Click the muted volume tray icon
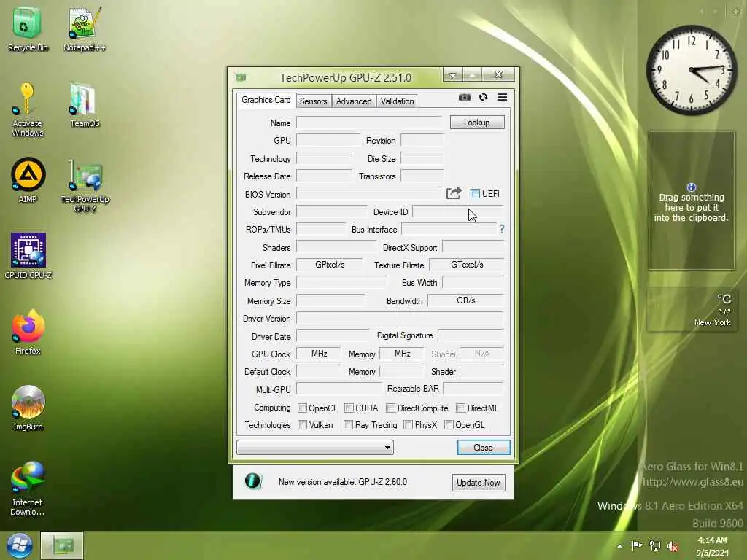The height and width of the screenshot is (560, 747). 673,546
